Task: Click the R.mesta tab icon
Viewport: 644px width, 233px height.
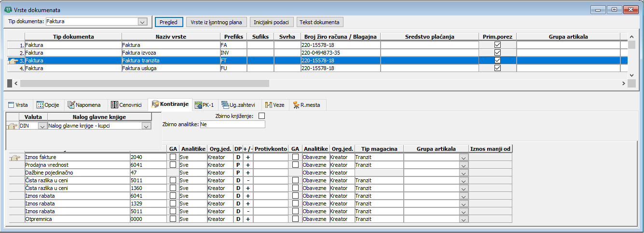Action: 295,105
